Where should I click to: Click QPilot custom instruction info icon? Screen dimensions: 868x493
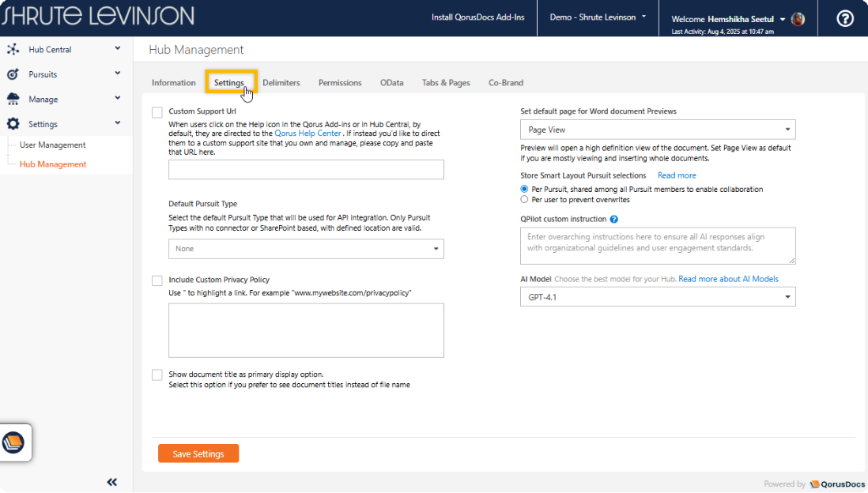point(614,219)
